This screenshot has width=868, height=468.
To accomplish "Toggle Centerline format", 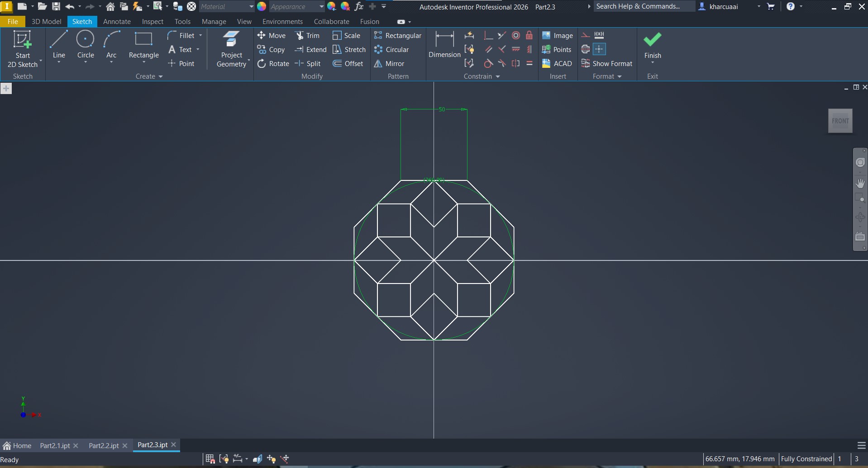I will coord(586,49).
